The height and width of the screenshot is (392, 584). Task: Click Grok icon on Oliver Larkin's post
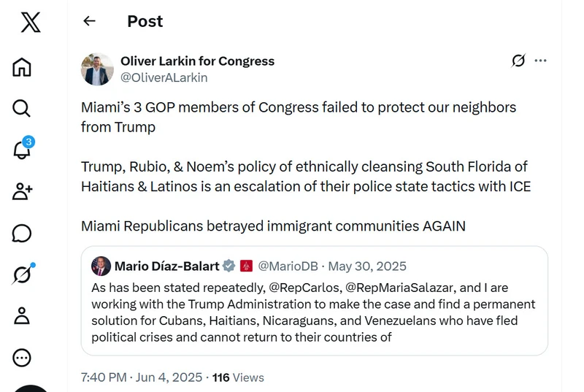(x=518, y=61)
